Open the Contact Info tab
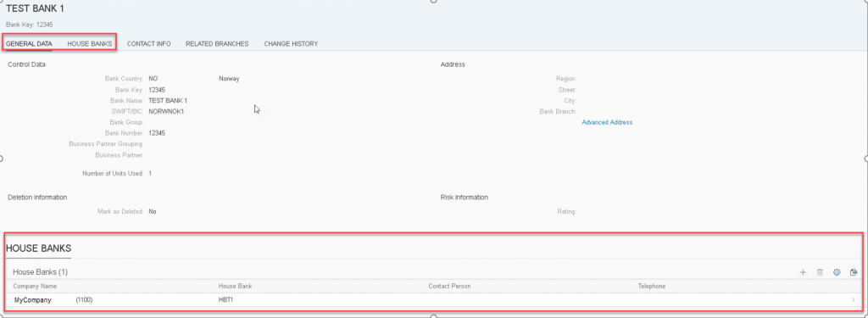Viewport: 868px width, 318px height. 149,44
